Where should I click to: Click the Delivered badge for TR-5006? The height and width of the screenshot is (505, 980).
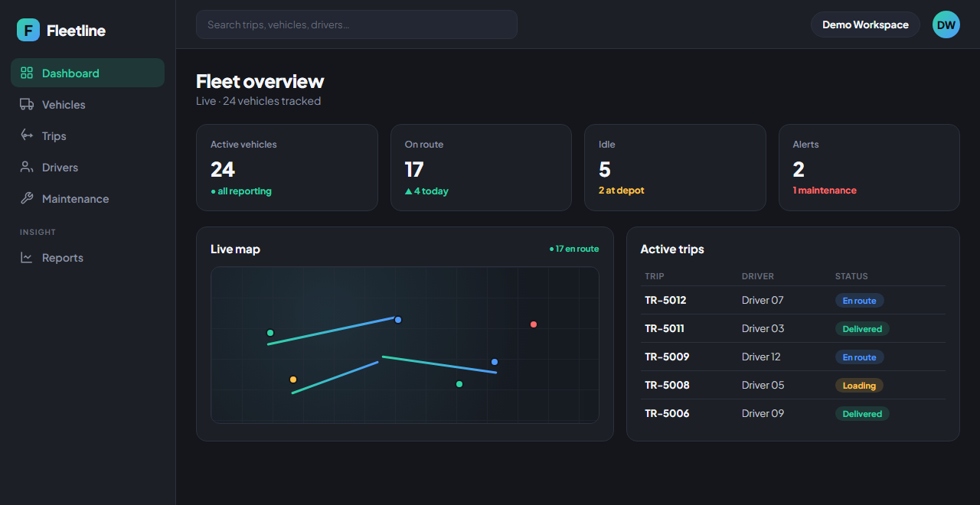(x=862, y=414)
